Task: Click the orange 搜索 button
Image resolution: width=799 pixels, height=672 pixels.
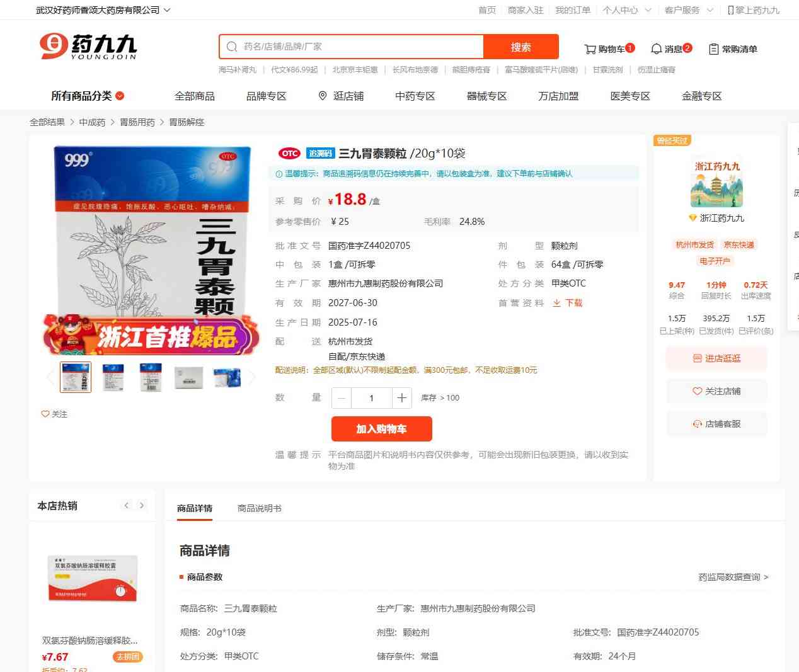Action: [520, 47]
